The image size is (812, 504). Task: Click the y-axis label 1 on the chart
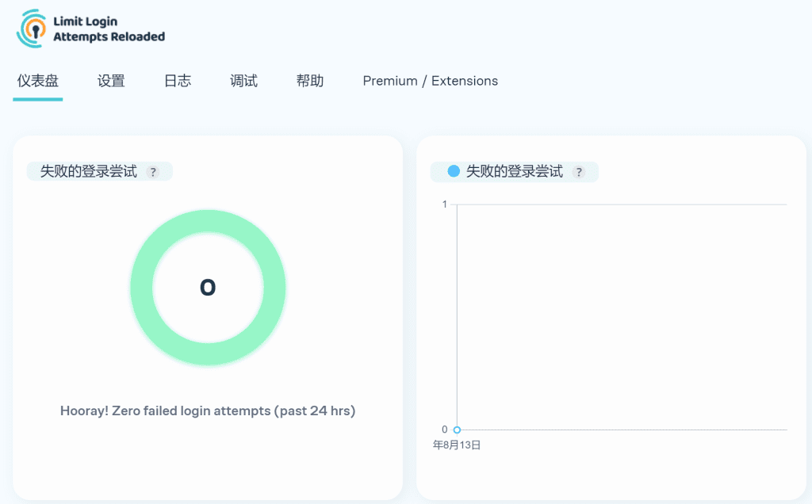[445, 204]
